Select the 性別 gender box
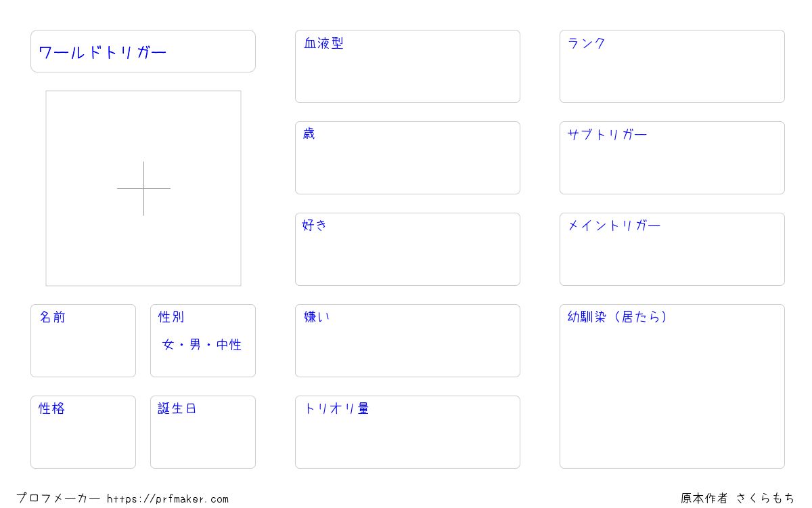The image size is (812, 508). click(x=203, y=341)
